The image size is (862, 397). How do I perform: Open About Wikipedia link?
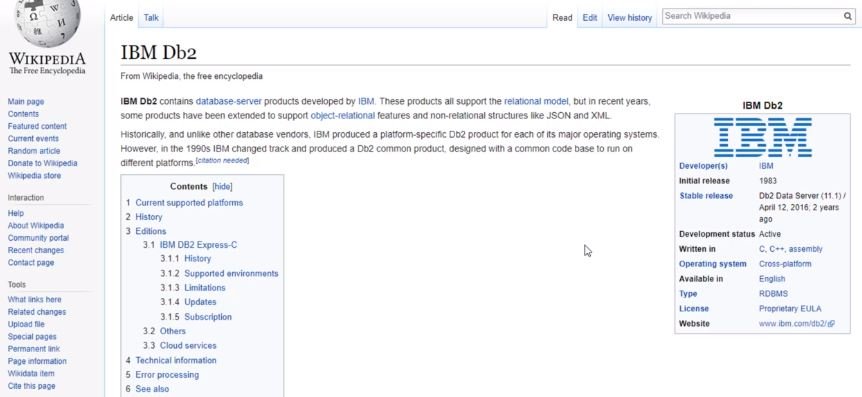coord(36,225)
